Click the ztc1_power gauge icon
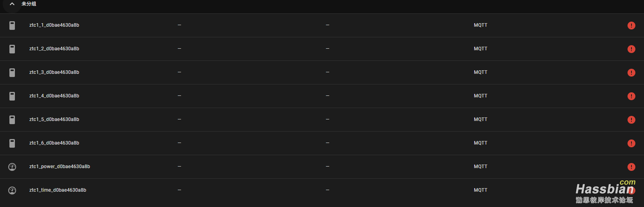 pyautogui.click(x=12, y=167)
